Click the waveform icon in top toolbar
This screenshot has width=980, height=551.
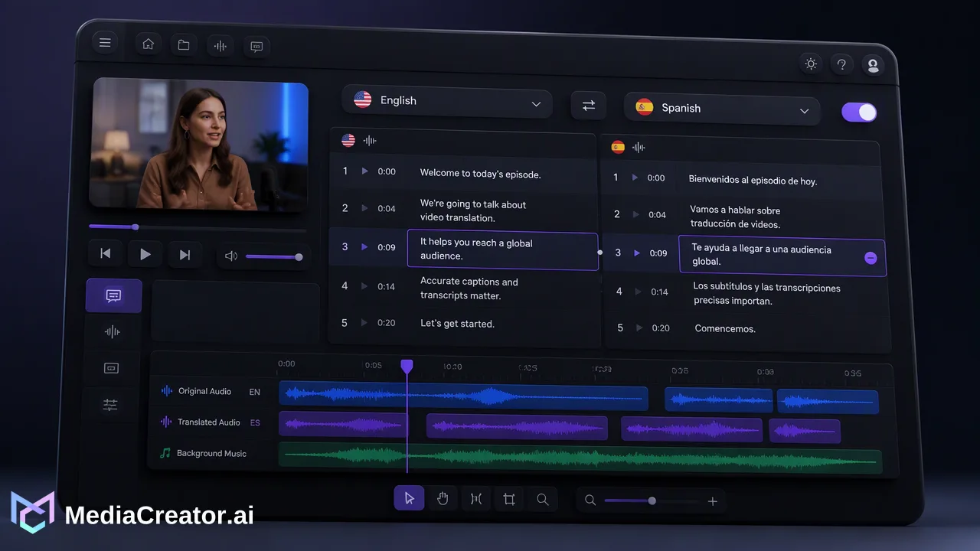220,46
